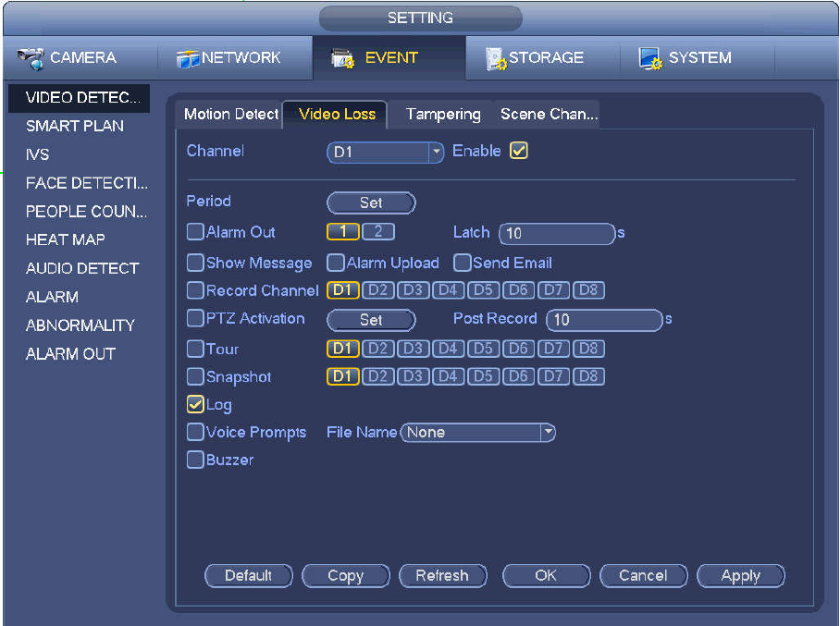
Task: Open IVS in the sidebar
Action: point(38,154)
